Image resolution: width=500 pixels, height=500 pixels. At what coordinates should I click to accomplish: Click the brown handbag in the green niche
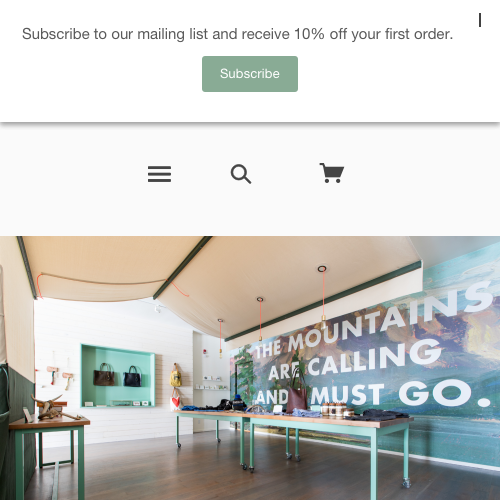click(104, 375)
